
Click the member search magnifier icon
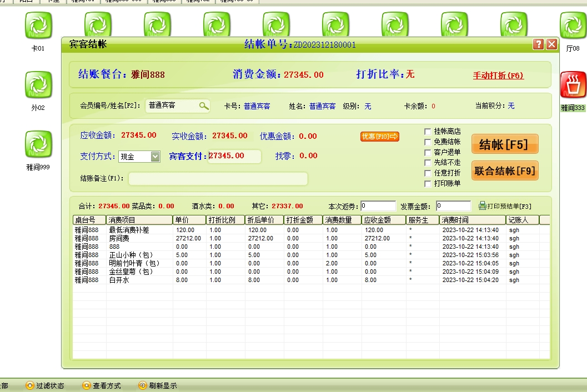click(204, 105)
